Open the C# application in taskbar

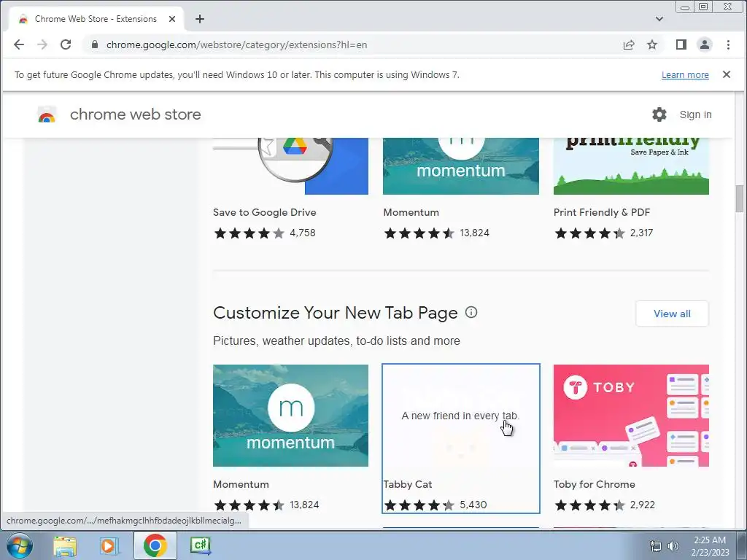tap(201, 545)
